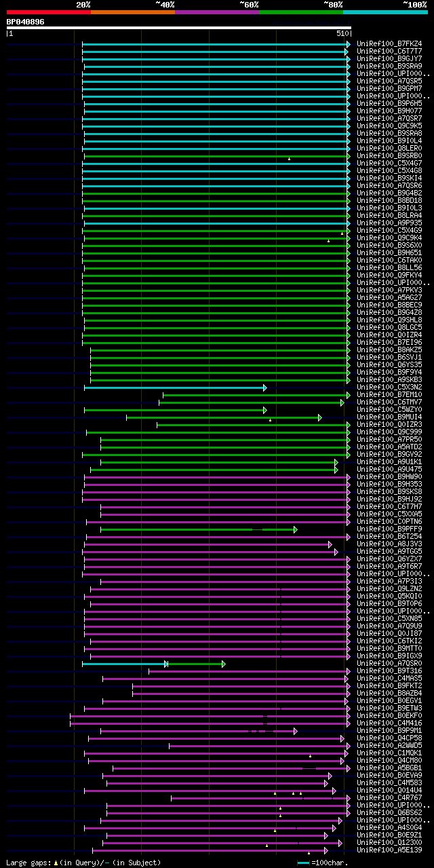Click the arrowhead ending the UniRef100_C5X3N2 bar
The image size is (434, 868).
coord(265,387)
